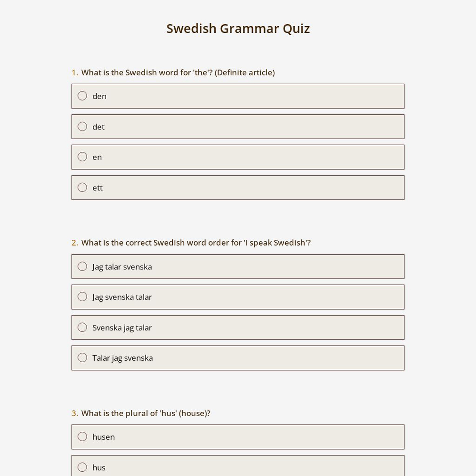Select 'husen' as the plural answer
Image resolution: width=476 pixels, height=476 pixels.
82,436
